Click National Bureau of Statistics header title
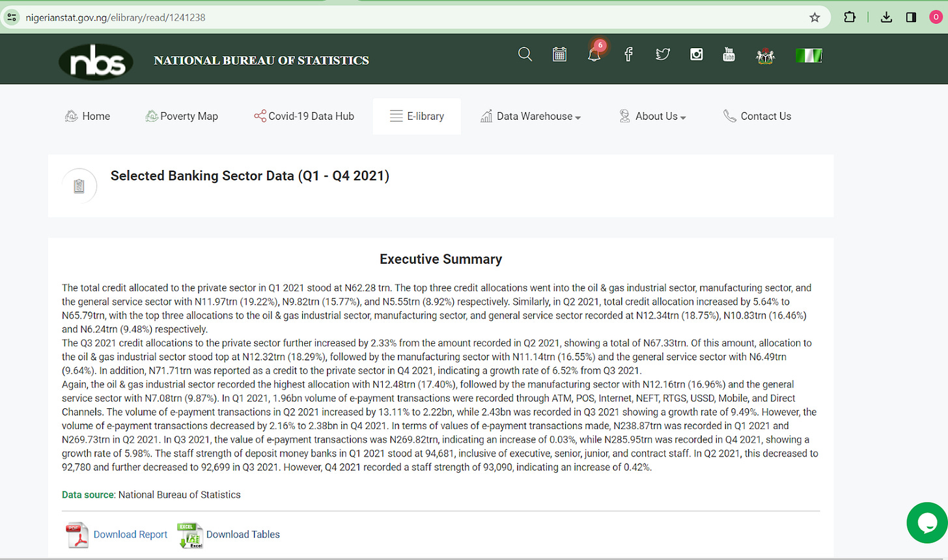948x560 pixels. click(x=261, y=61)
